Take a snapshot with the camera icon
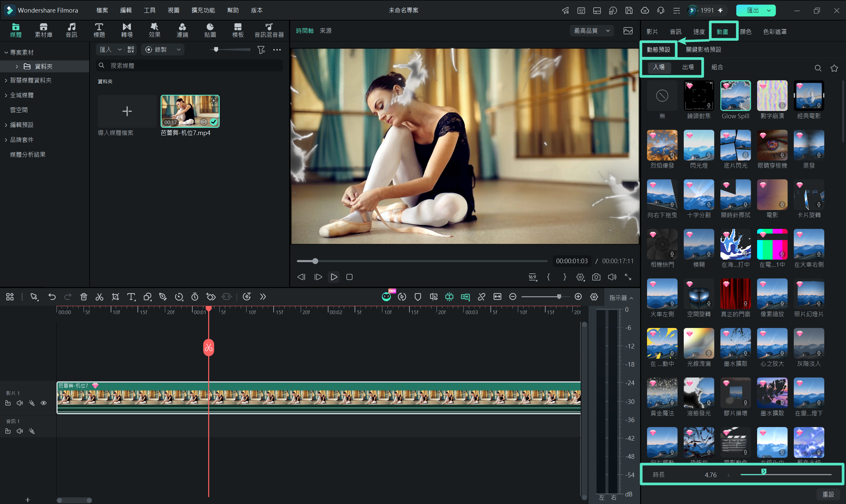 click(596, 277)
